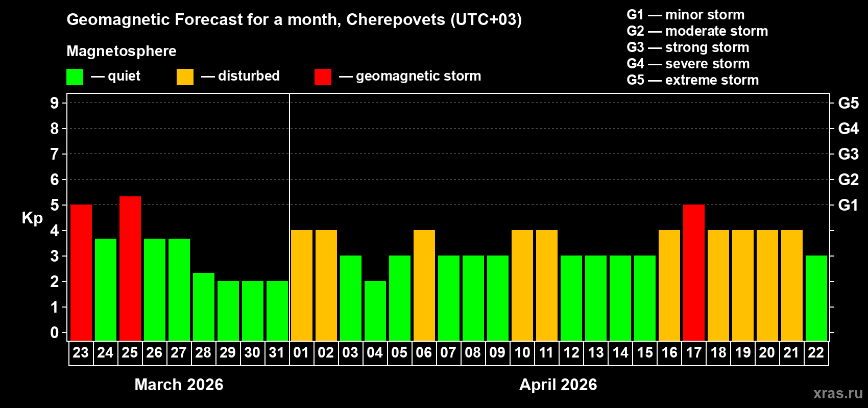
Task: Click the '— geomagnetic storm' legend text
Action: (x=410, y=76)
